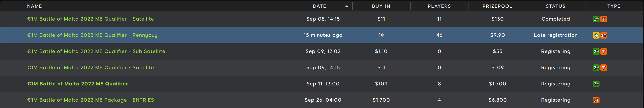The image size is (644, 108).
Task: Click the orange T icon on Sub Satellite row
Action: pyautogui.click(x=603, y=51)
